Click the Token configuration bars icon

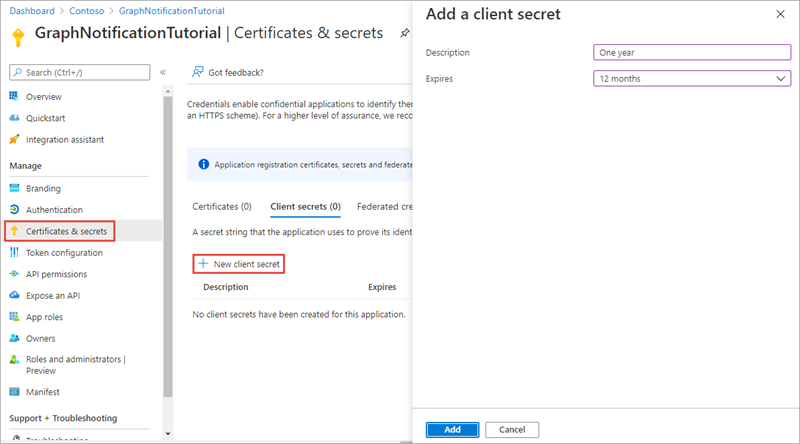pos(14,252)
